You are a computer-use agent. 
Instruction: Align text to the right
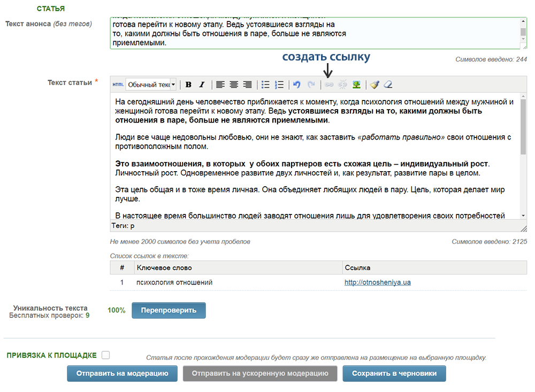coord(247,84)
